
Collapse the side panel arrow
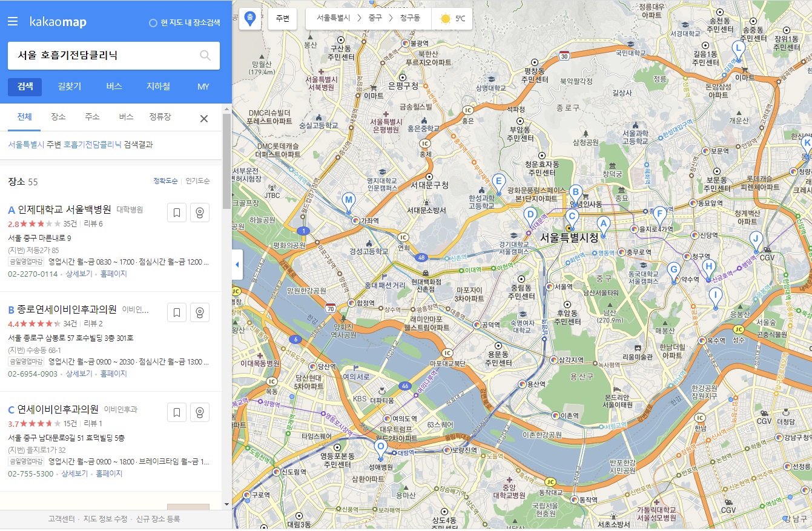click(x=237, y=265)
